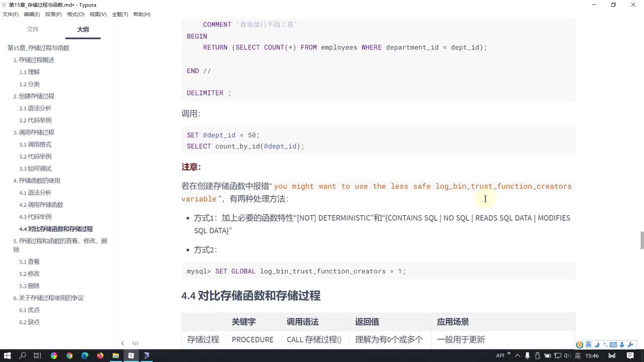Launch Firefox from taskbar
The image size is (644, 362).
[100, 355]
